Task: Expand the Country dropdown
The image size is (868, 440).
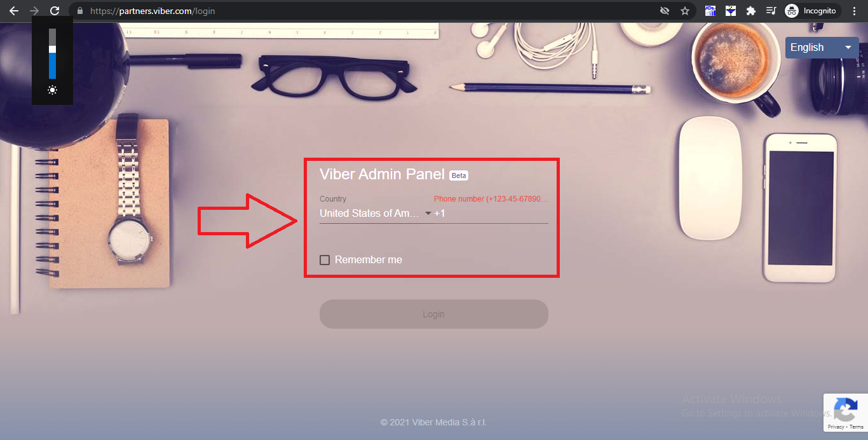Action: point(376,214)
